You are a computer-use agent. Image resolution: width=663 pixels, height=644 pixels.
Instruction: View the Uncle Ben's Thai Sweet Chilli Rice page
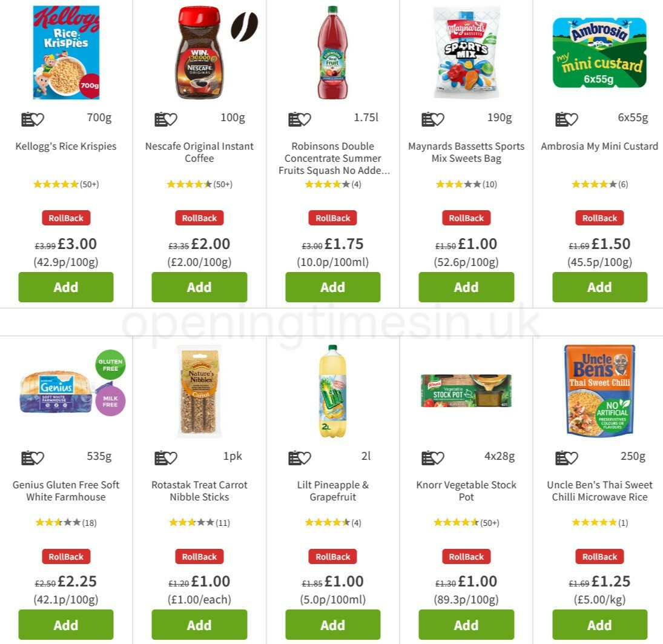599,491
